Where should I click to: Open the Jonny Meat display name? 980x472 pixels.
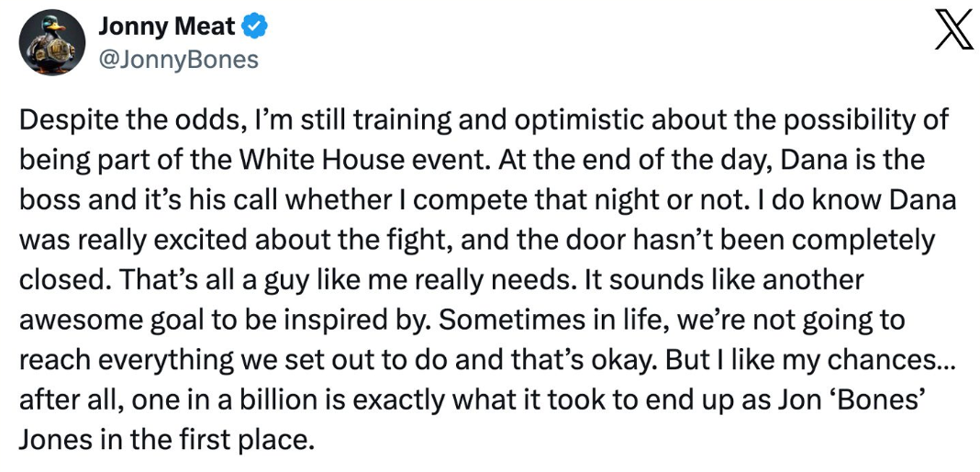[x=167, y=27]
